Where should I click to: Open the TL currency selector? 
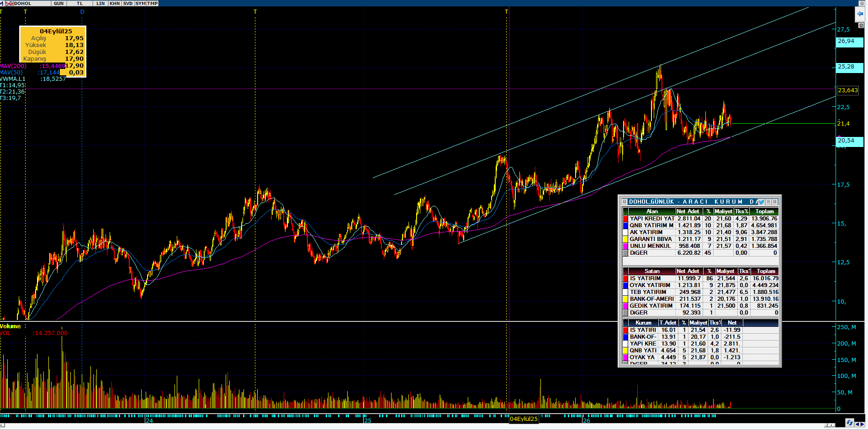[80, 3]
